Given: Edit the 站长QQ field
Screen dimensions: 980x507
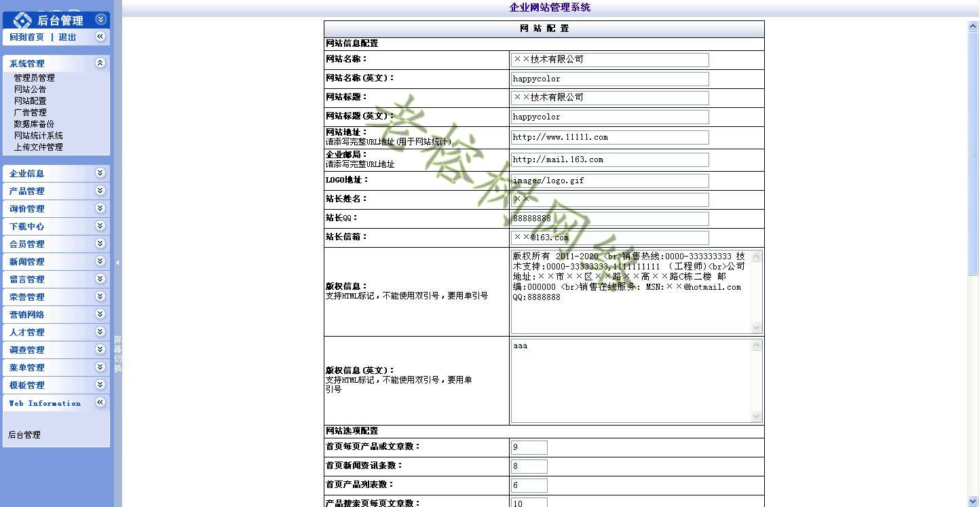Looking at the screenshot, I should 609,219.
